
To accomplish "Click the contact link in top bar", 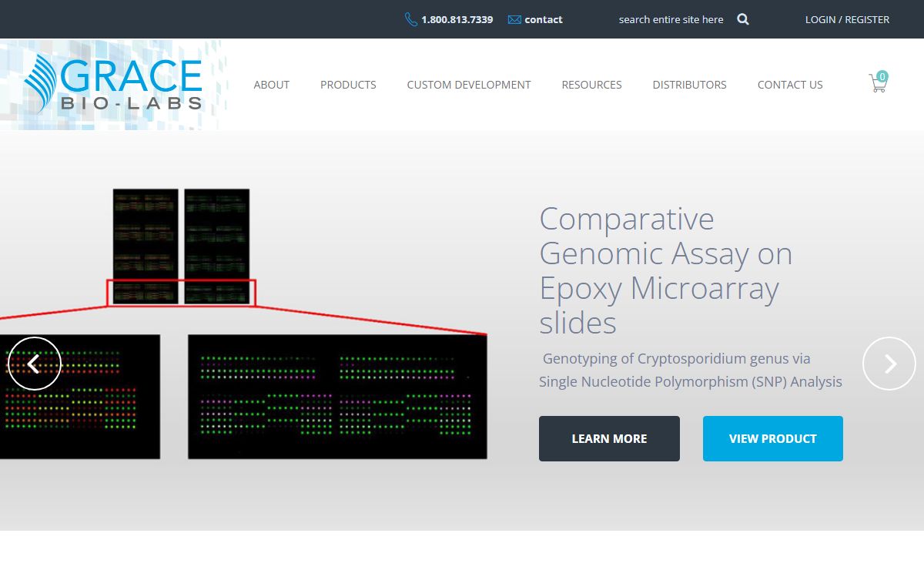I will pos(544,19).
